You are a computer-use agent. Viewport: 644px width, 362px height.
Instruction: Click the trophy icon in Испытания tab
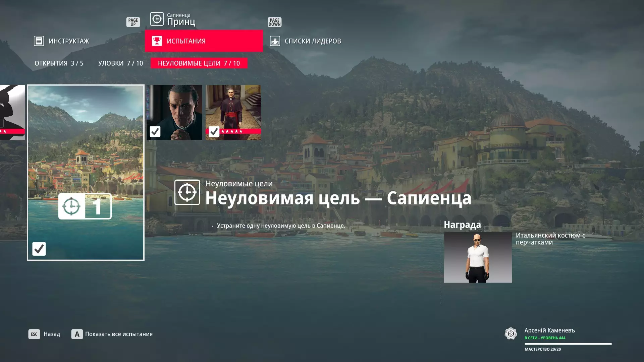157,41
